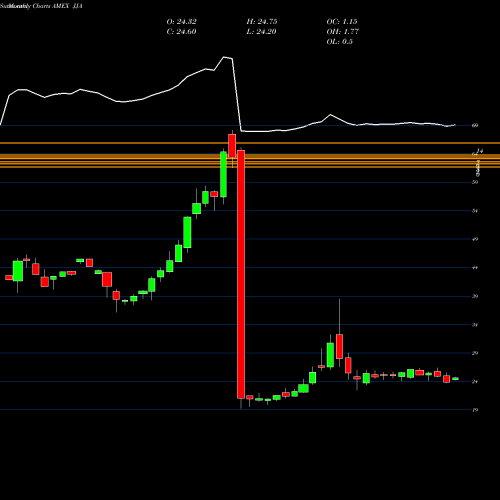
Task: Click the 34 price axis label
Action: pyautogui.click(x=475, y=325)
